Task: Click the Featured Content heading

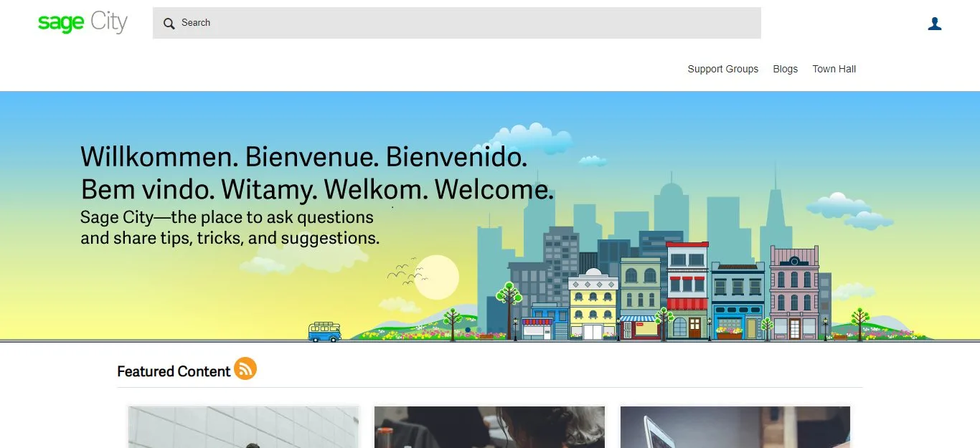Action: (174, 371)
